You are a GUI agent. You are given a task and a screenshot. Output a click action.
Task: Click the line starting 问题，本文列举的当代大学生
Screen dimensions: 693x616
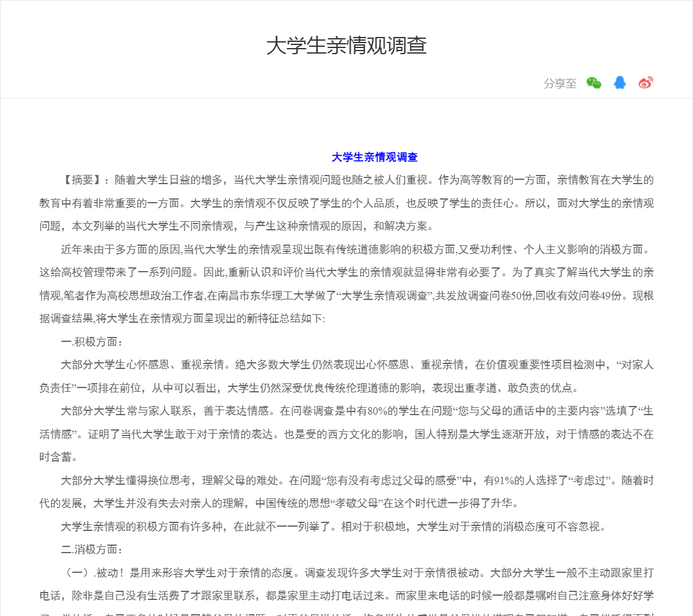click(236, 226)
